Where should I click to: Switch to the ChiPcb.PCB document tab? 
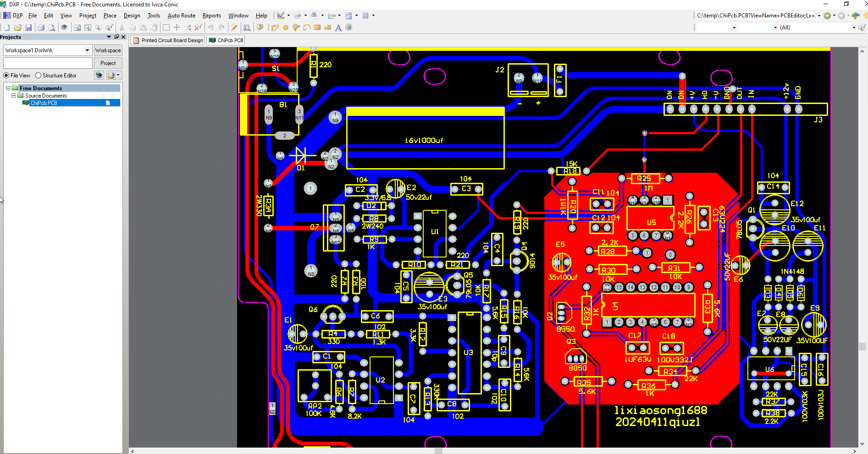pyautogui.click(x=226, y=40)
